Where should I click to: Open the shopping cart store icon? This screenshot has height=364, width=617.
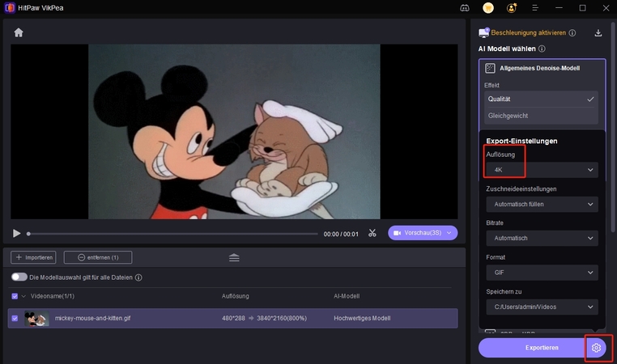(488, 8)
